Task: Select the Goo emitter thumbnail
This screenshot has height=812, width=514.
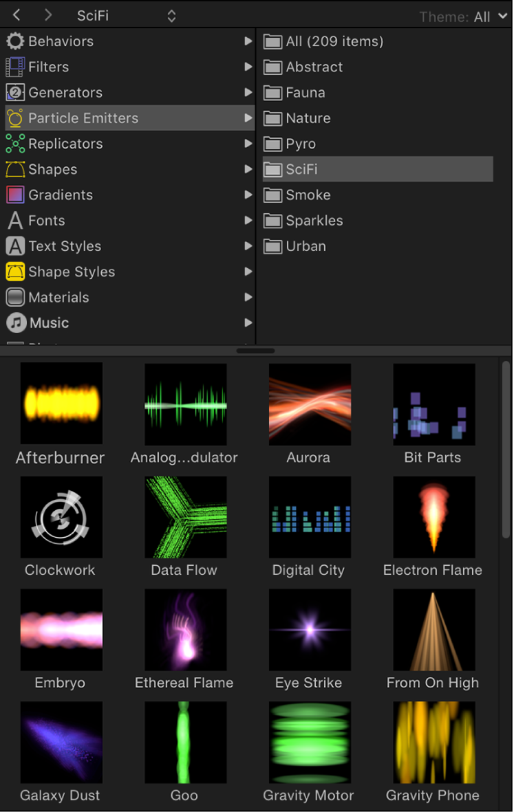Action: [x=186, y=742]
